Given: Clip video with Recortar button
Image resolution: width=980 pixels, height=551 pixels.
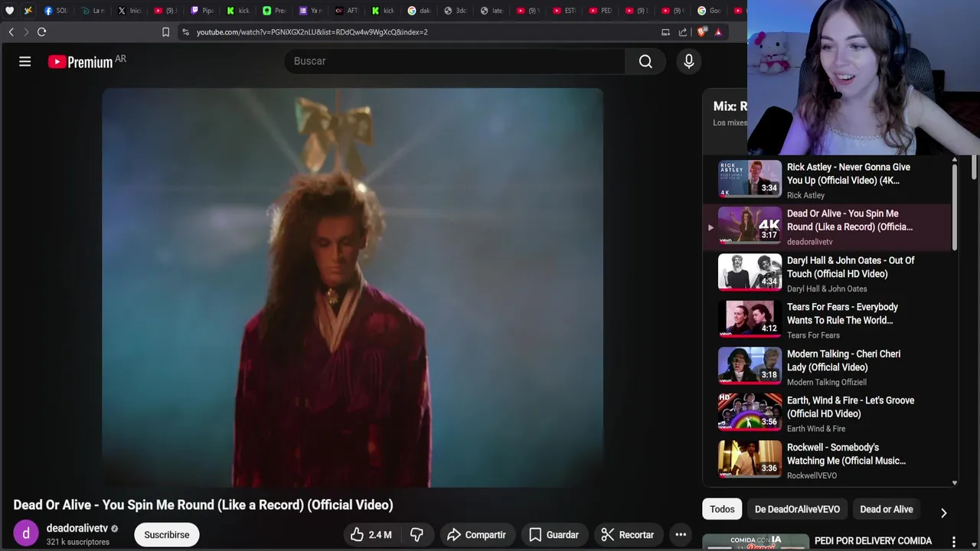Looking at the screenshot, I should (628, 535).
